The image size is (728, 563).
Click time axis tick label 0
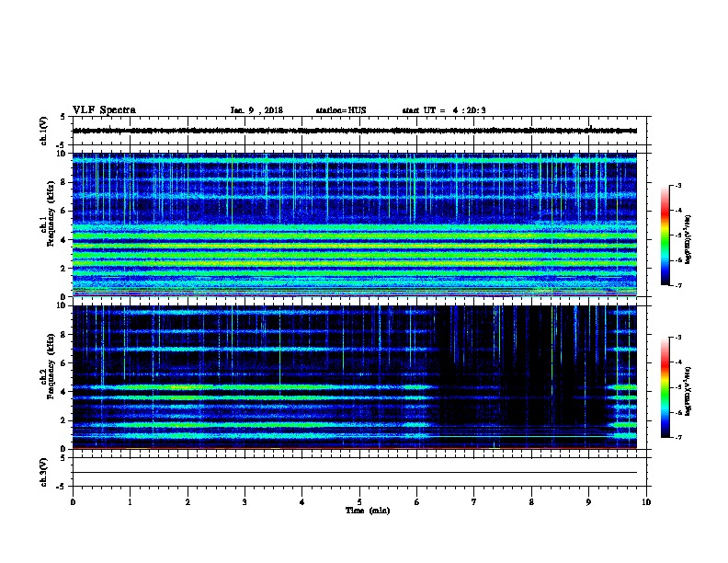(73, 501)
